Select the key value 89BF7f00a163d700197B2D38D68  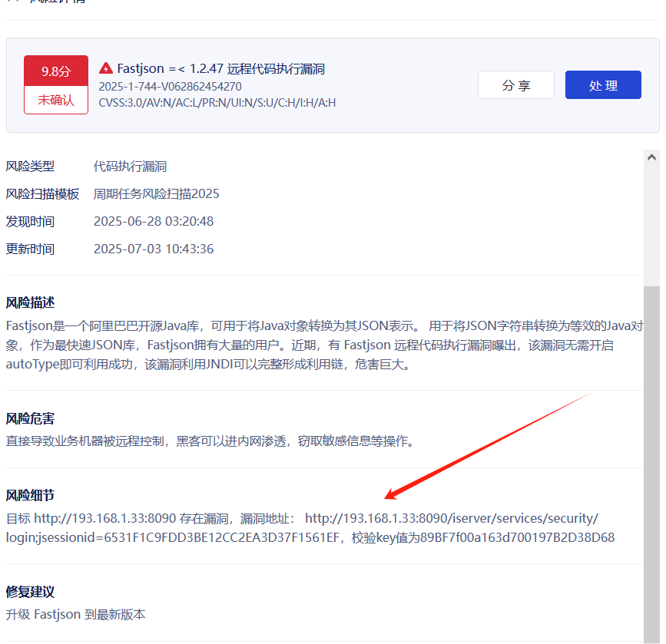pyautogui.click(x=517, y=537)
